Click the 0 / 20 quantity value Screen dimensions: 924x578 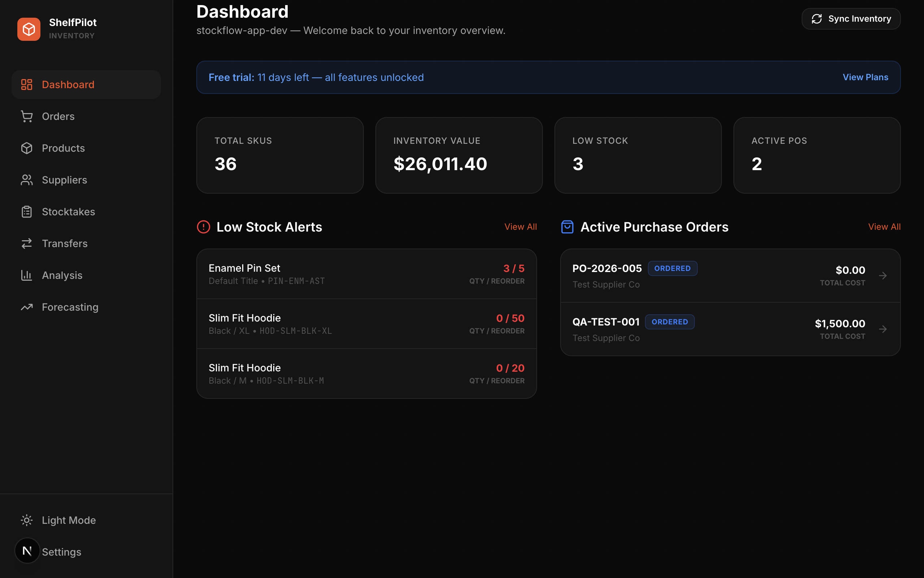point(510,368)
